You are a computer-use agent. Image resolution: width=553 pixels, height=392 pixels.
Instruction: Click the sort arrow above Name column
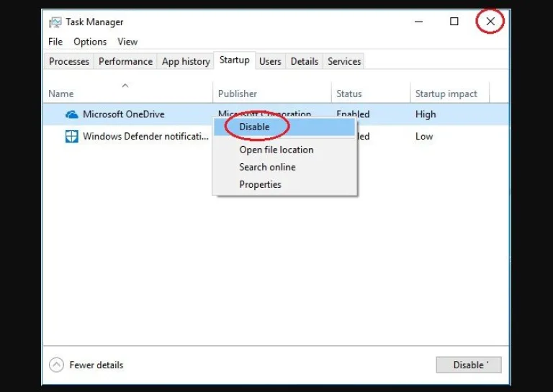tap(125, 86)
